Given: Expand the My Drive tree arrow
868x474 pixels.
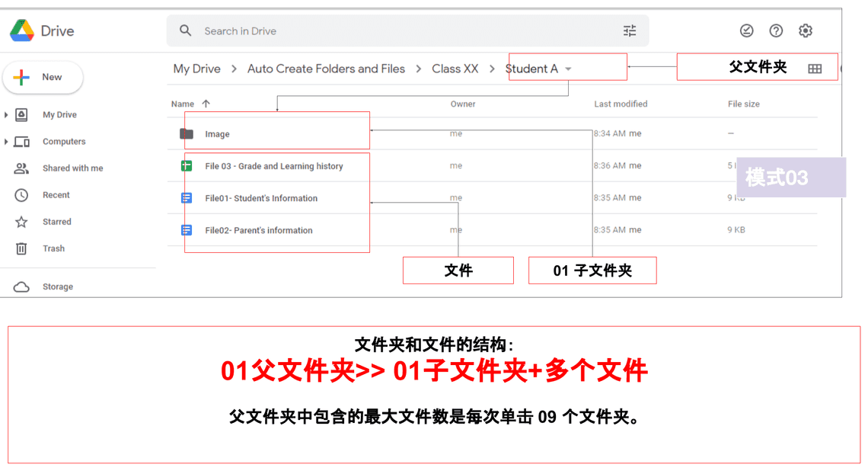Looking at the screenshot, I should tap(6, 115).
